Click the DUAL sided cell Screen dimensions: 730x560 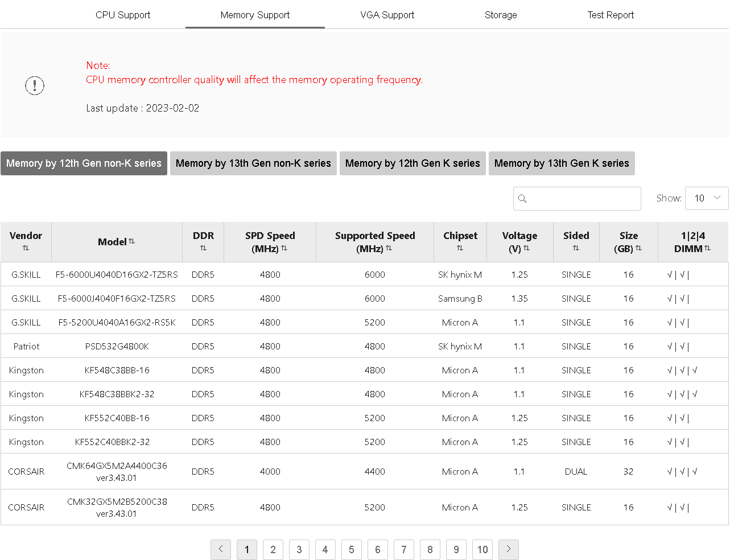(576, 472)
